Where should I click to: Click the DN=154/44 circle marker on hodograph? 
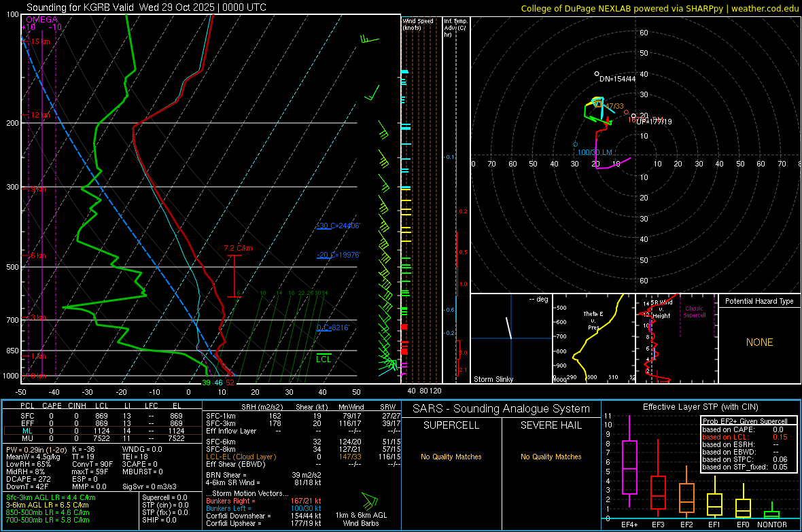coord(596,74)
